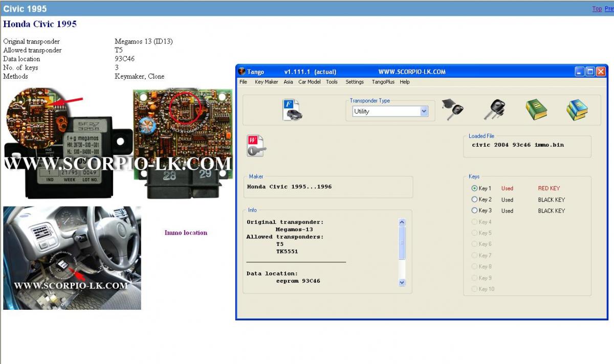Click the Tango app icon in the title bar
The width and height of the screenshot is (614, 364).
click(242, 72)
